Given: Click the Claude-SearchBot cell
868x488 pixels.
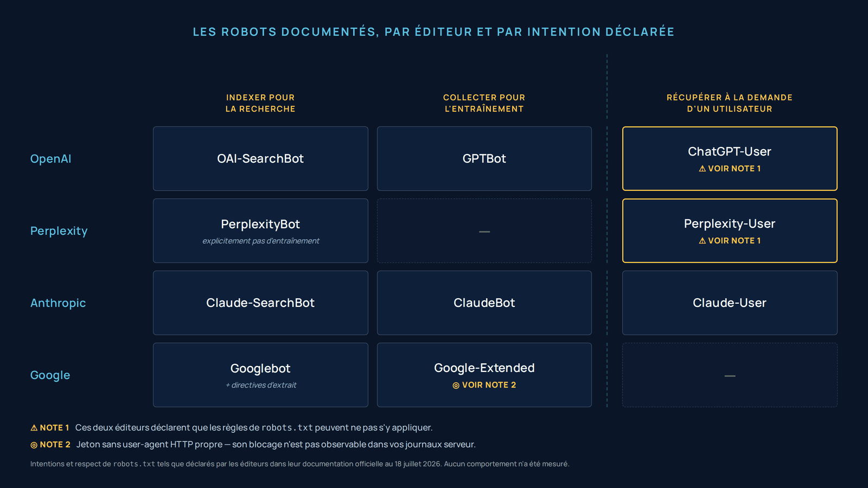Looking at the screenshot, I should coord(260,303).
